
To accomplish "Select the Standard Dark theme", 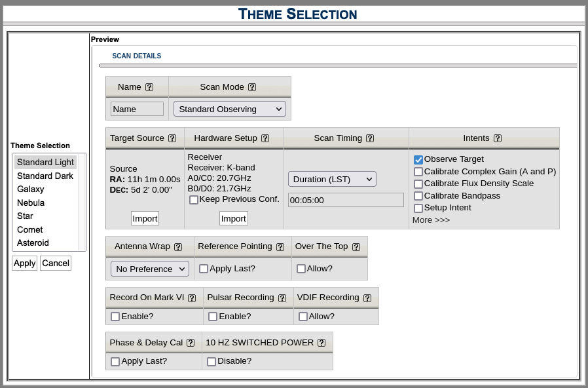I will (45, 176).
